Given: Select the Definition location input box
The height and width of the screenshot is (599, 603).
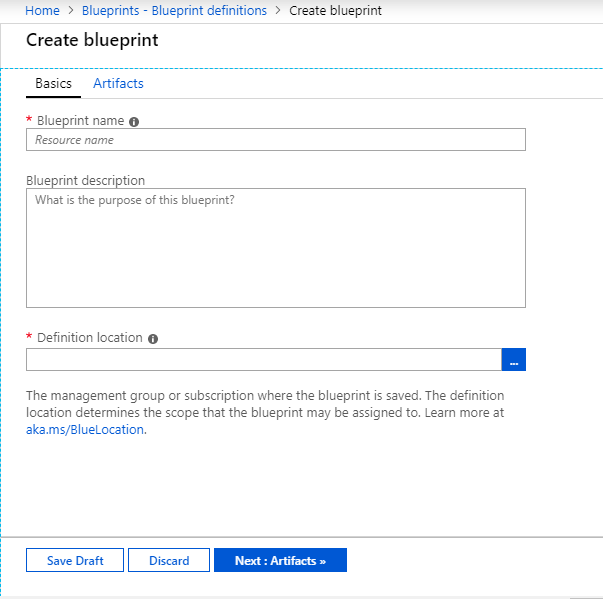Looking at the screenshot, I should tap(263, 360).
